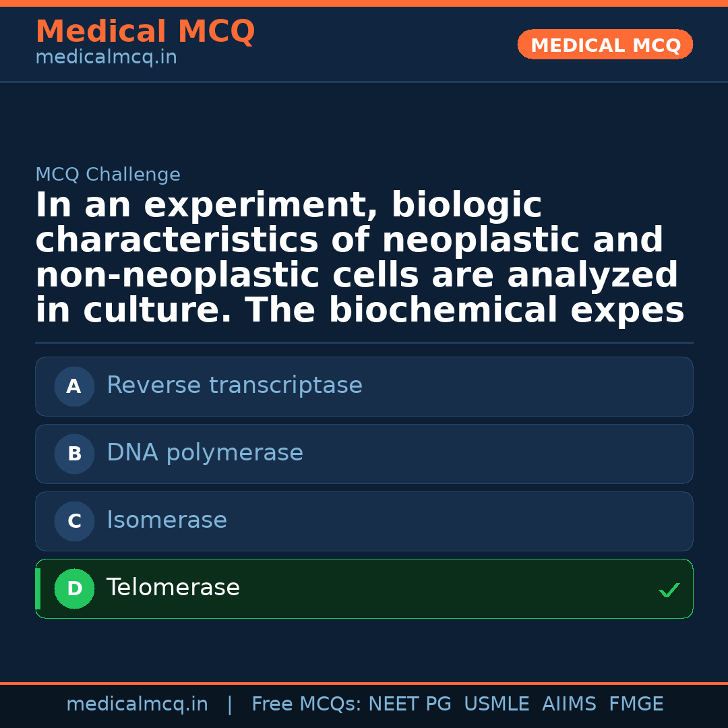
Task: Click the letter A circle icon
Action: pyautogui.click(x=74, y=386)
